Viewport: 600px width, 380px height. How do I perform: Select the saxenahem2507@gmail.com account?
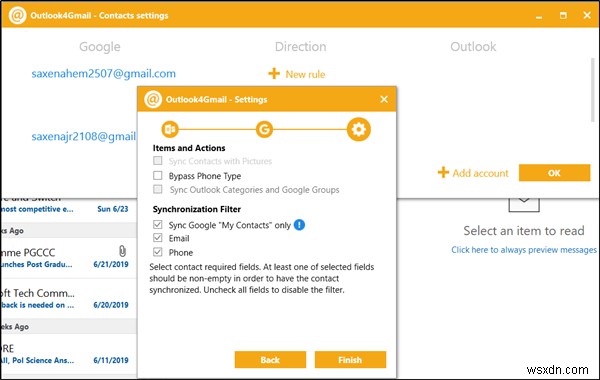[103, 73]
